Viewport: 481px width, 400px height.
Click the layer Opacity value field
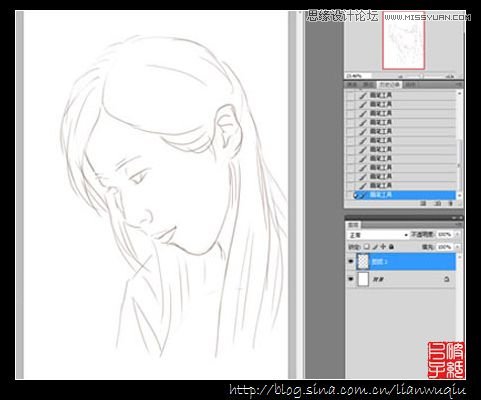point(444,235)
